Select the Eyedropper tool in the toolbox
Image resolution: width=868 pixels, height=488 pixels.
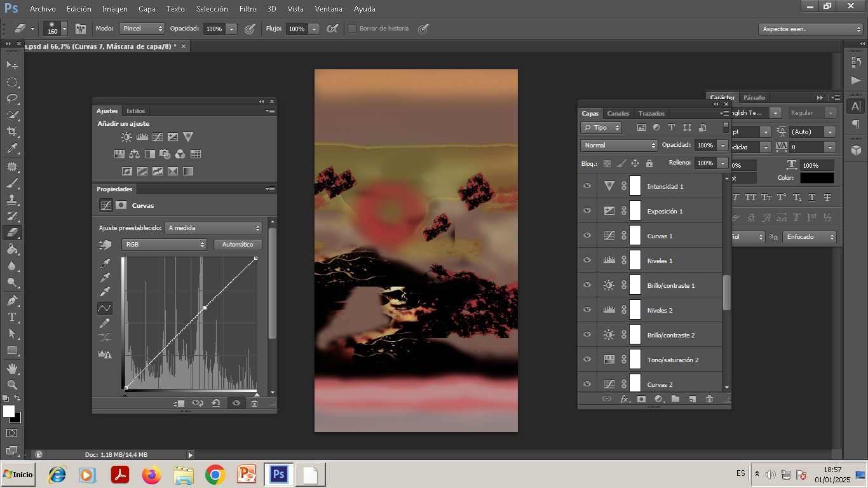(12, 149)
